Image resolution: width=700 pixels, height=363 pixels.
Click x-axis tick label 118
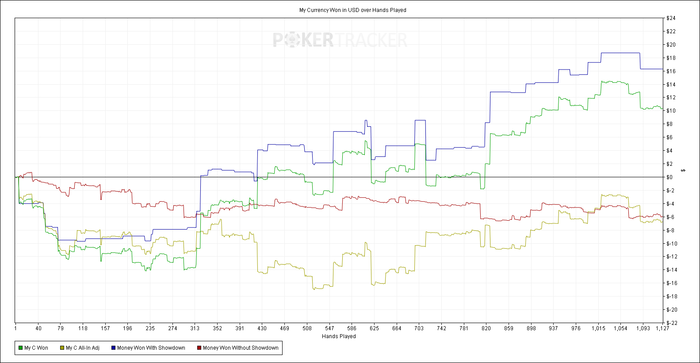coord(83,329)
